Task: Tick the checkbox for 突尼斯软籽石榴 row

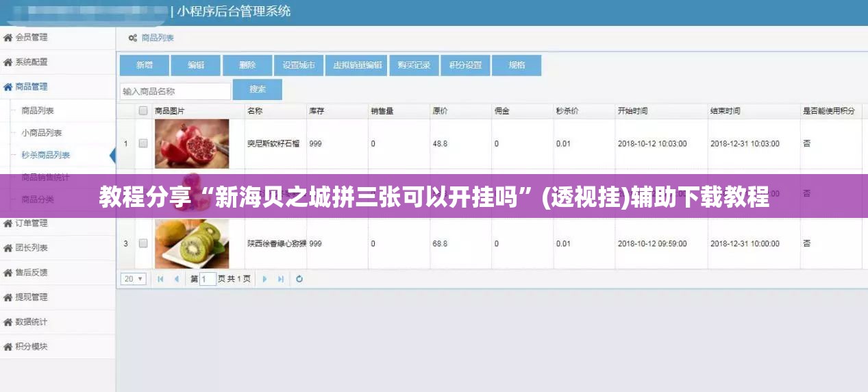Action: [143, 144]
